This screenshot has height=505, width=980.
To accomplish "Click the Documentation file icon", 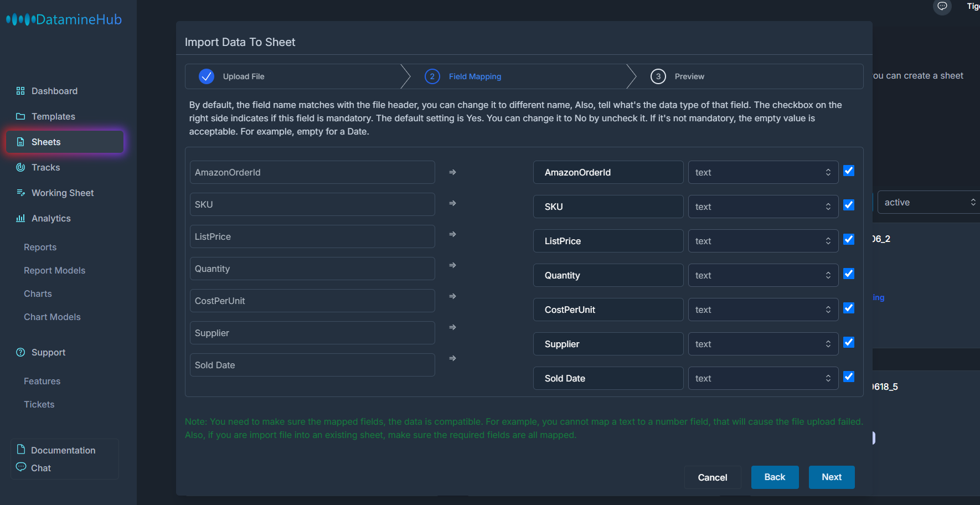I will (21, 449).
